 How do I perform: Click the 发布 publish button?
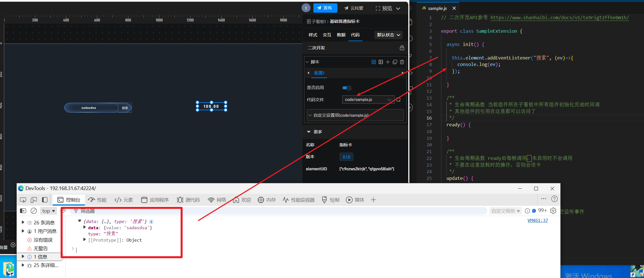point(325,8)
